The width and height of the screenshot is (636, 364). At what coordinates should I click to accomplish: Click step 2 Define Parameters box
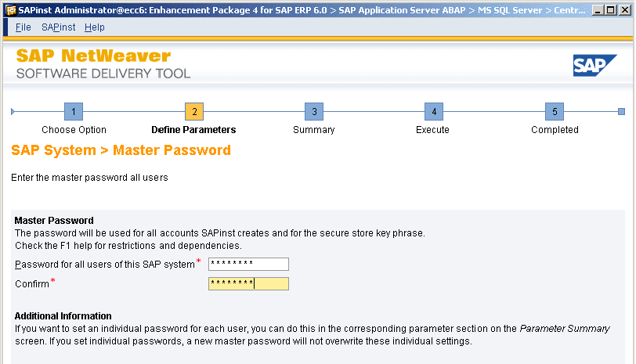(194, 111)
